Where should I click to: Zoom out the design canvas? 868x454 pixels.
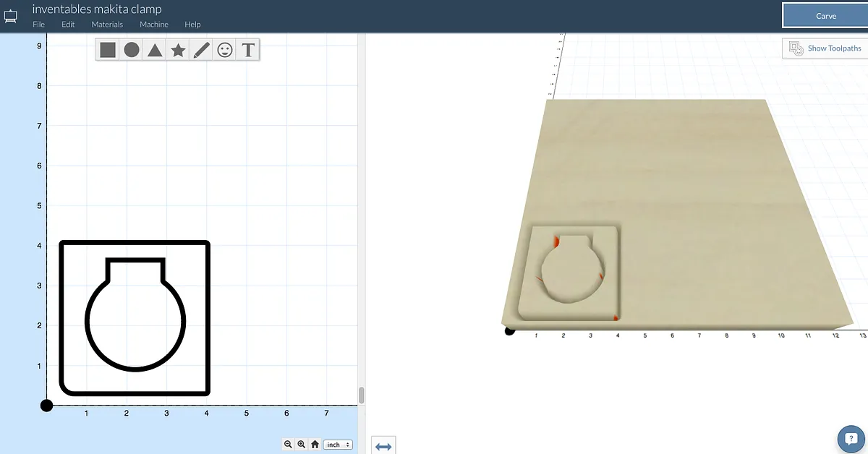click(288, 445)
